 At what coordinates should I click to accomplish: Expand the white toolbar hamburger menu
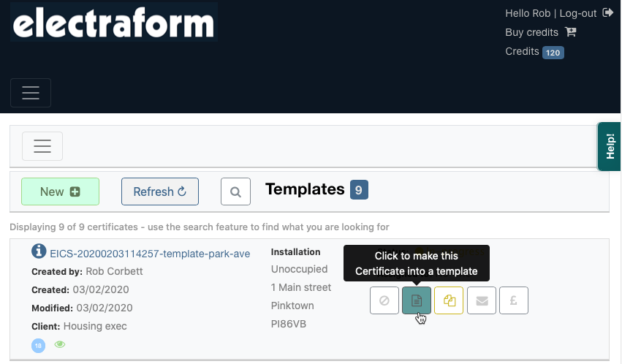42,146
